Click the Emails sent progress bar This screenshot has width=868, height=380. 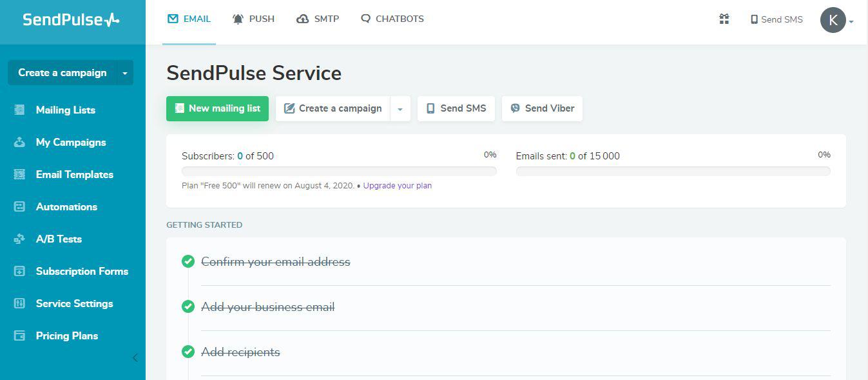tap(673, 171)
